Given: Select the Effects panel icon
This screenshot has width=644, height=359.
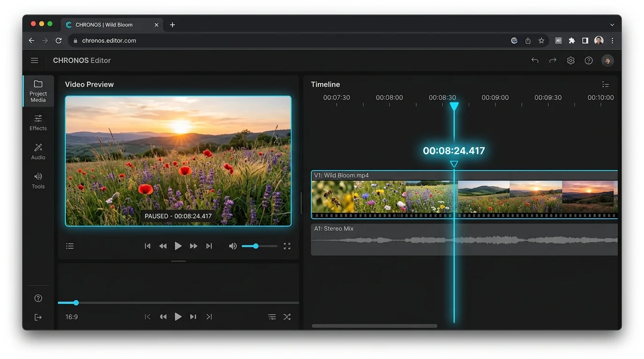Looking at the screenshot, I should click(x=38, y=122).
